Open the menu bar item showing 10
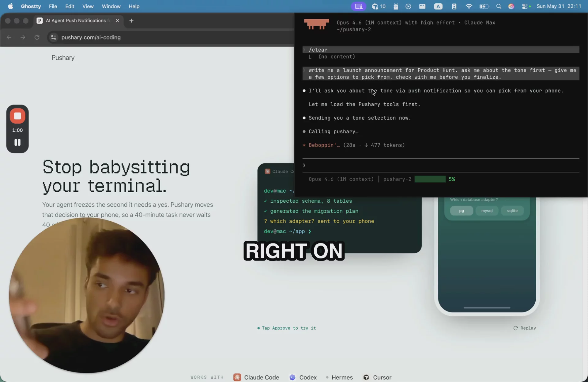588x382 pixels. 379,6
